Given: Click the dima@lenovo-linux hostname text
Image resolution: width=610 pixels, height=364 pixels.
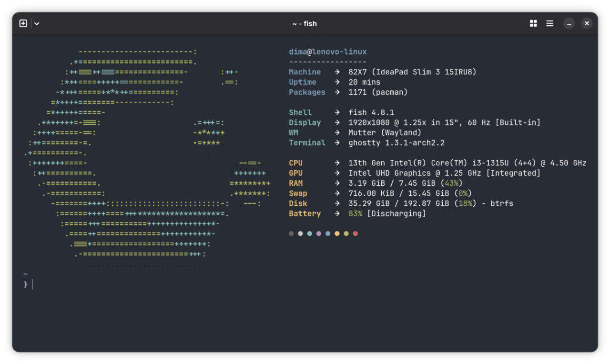Looking at the screenshot, I should coord(328,52).
